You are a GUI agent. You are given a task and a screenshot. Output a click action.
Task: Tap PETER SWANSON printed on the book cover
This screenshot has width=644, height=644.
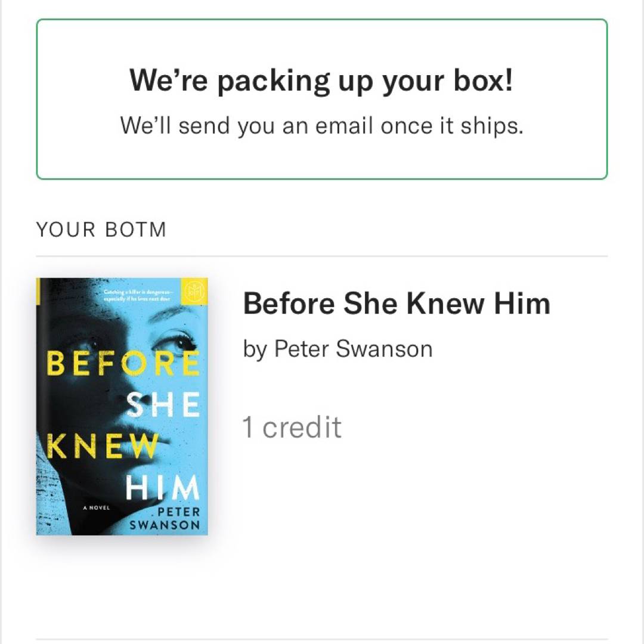(166, 518)
